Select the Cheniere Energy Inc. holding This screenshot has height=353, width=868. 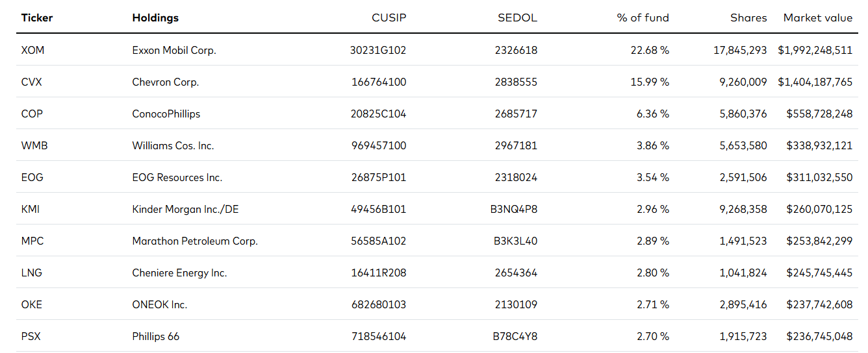click(x=179, y=273)
